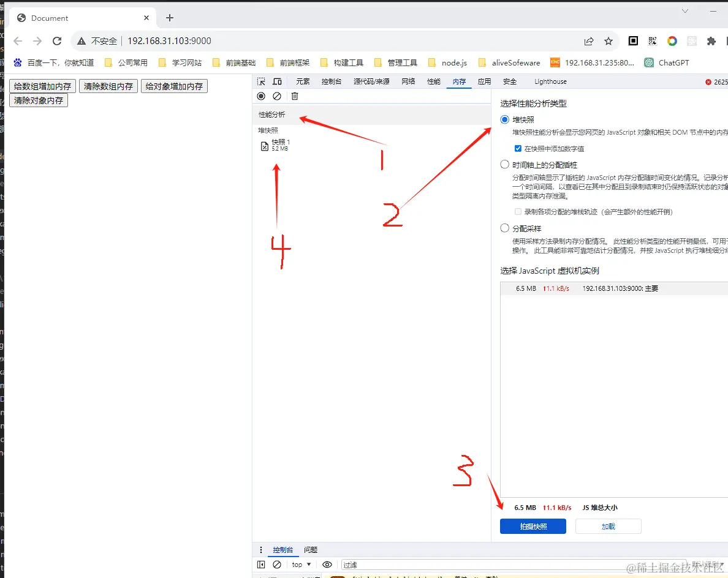Viewport: 728px width, 578px height.
Task: Switch to the 元素 DevTools tab
Action: click(x=303, y=81)
